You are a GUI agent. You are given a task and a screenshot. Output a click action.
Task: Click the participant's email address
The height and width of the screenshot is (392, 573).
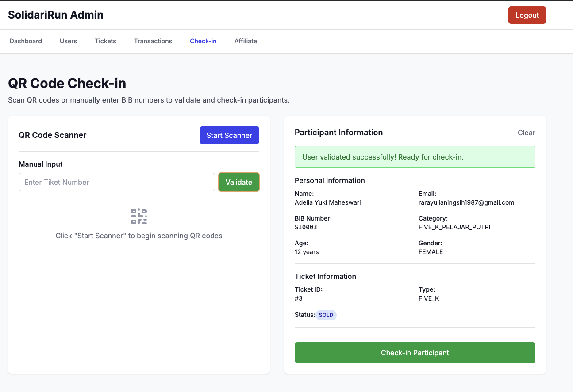pyautogui.click(x=466, y=202)
